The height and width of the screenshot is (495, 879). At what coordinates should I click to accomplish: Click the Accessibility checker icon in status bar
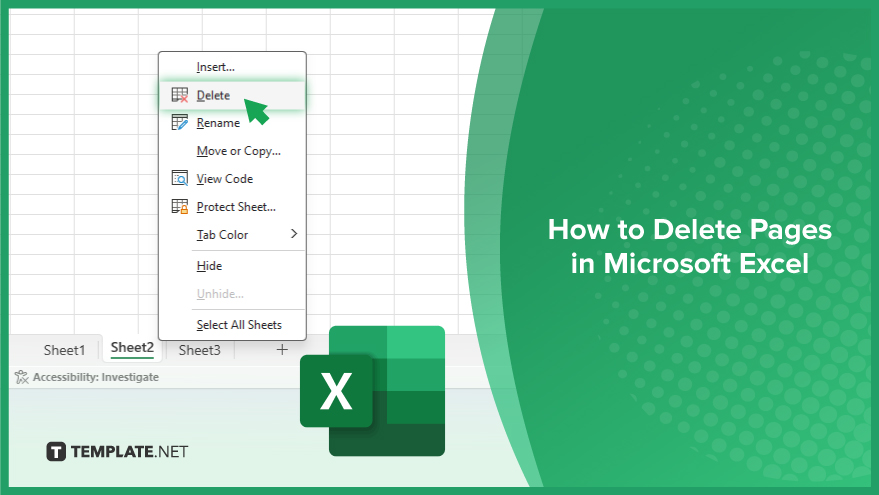click(x=21, y=377)
